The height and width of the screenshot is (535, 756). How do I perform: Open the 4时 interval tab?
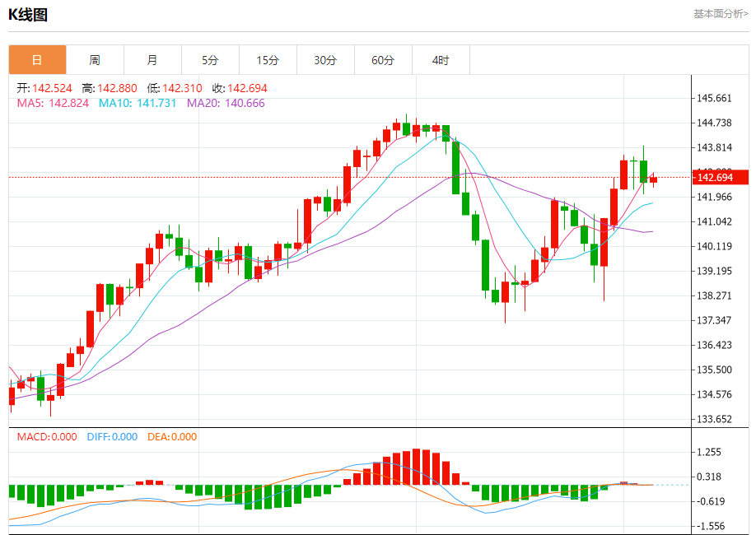click(441, 60)
